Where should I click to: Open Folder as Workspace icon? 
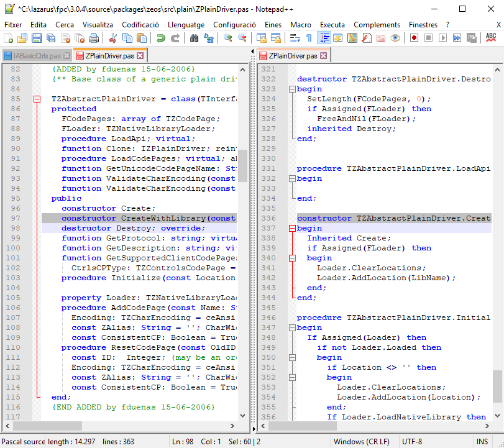[380, 38]
